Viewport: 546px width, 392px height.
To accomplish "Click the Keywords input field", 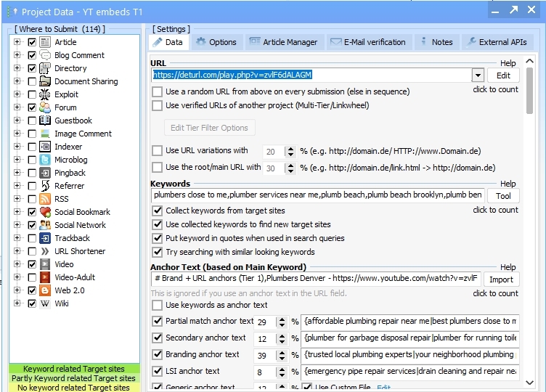I will pos(317,196).
